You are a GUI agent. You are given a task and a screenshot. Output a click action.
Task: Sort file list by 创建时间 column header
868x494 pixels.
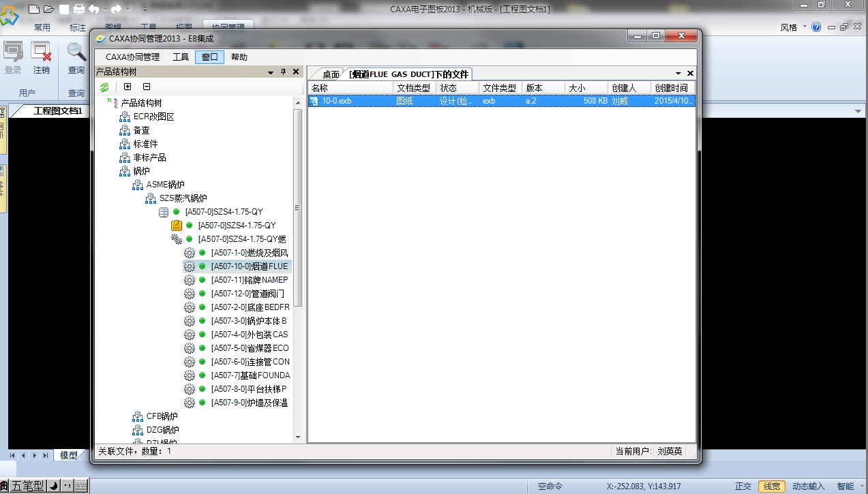point(672,88)
